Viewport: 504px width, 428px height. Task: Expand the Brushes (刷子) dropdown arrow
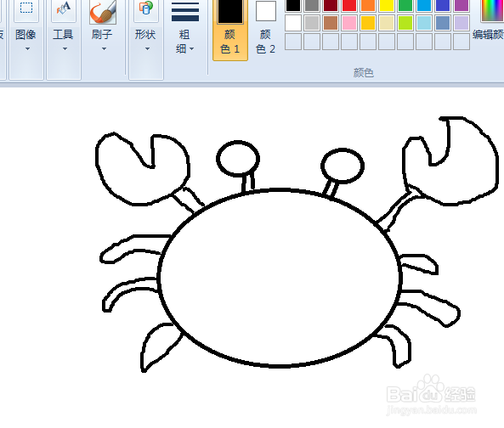click(x=104, y=48)
